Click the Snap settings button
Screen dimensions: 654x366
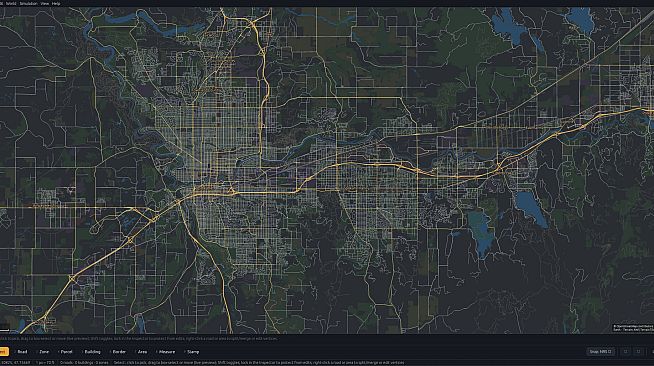601,352
